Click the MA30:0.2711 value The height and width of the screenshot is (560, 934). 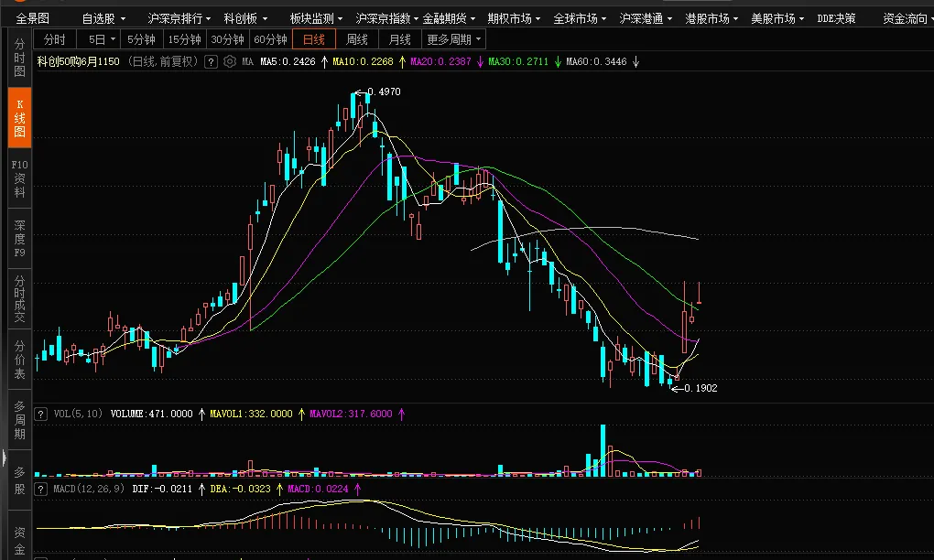tap(518, 61)
